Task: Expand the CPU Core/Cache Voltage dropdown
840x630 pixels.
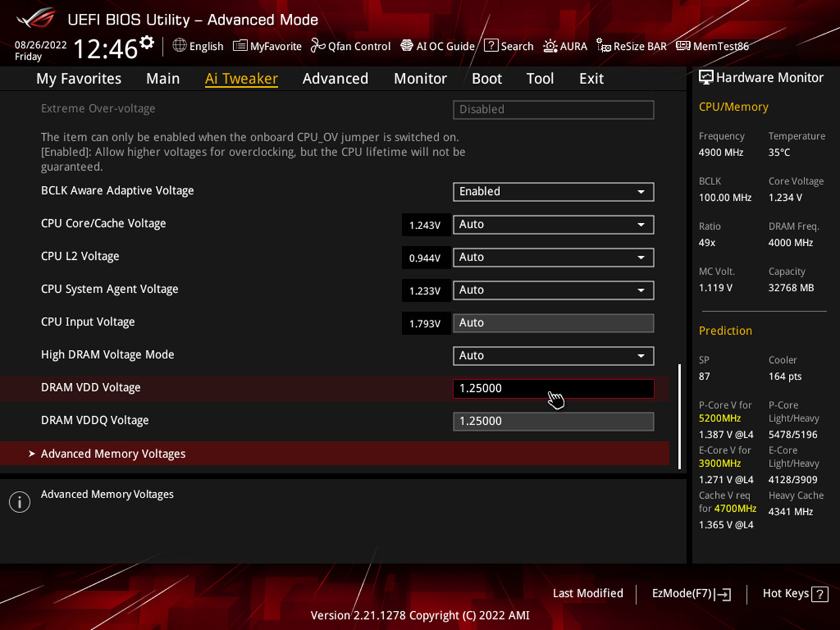Action: (x=553, y=224)
